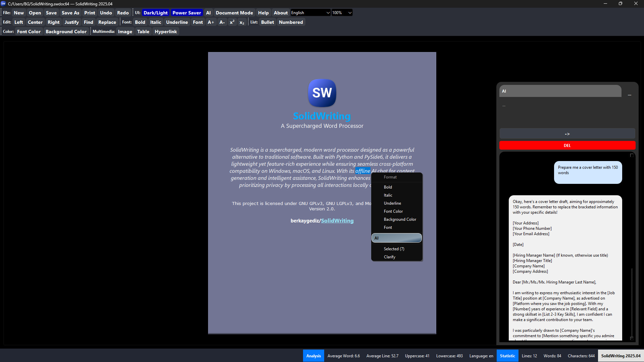
Task: Redo the last undone action
Action: pos(123,13)
